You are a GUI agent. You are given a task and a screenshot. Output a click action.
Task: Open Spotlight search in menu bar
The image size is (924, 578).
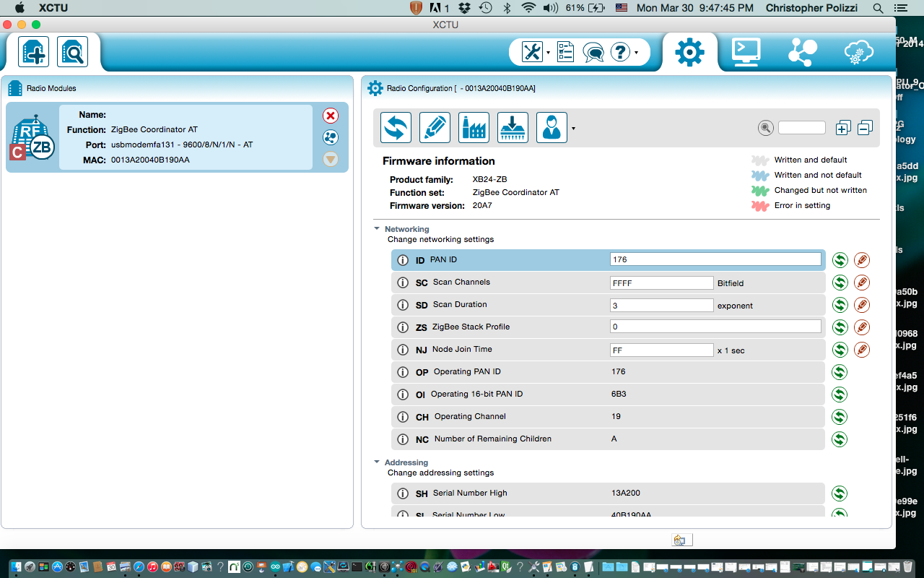878,8
